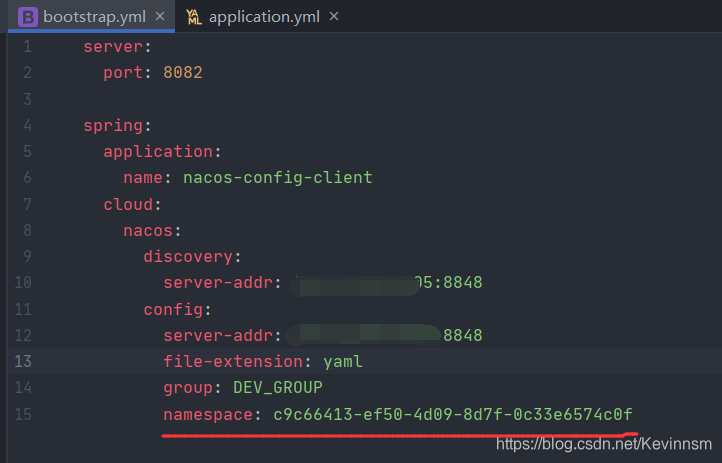
Task: Click 'server-addr' key on line 10
Action: point(218,283)
